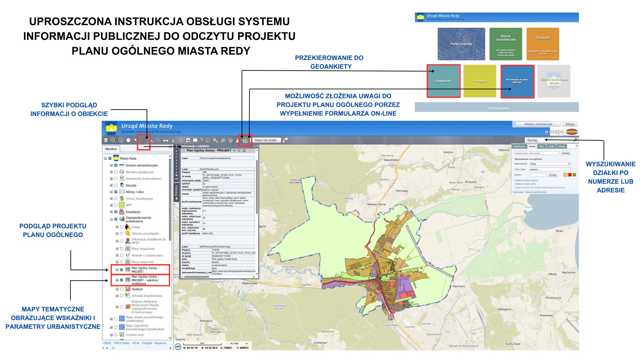Switch to the Adresy search tab

532,146
